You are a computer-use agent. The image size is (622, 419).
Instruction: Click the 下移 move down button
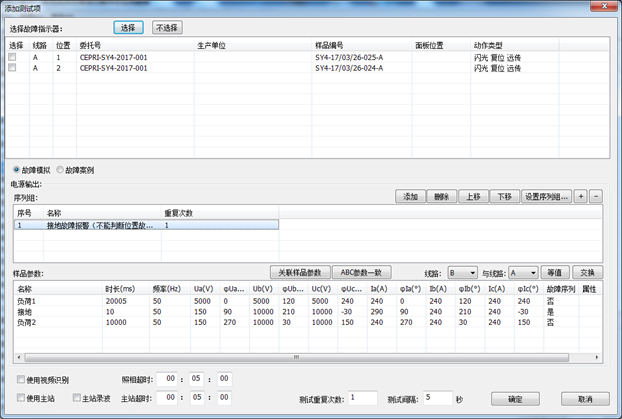click(x=504, y=197)
